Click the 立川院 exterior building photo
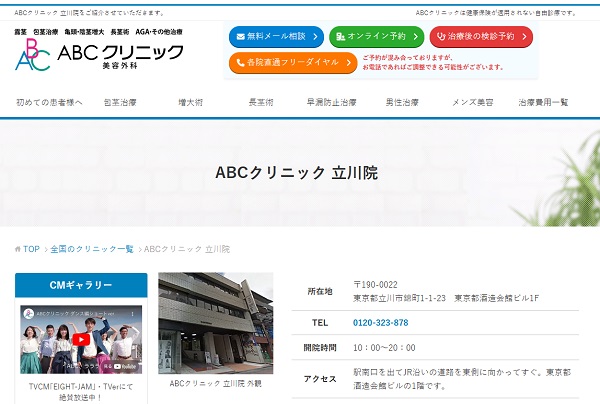The width and height of the screenshot is (600, 404). click(x=215, y=322)
